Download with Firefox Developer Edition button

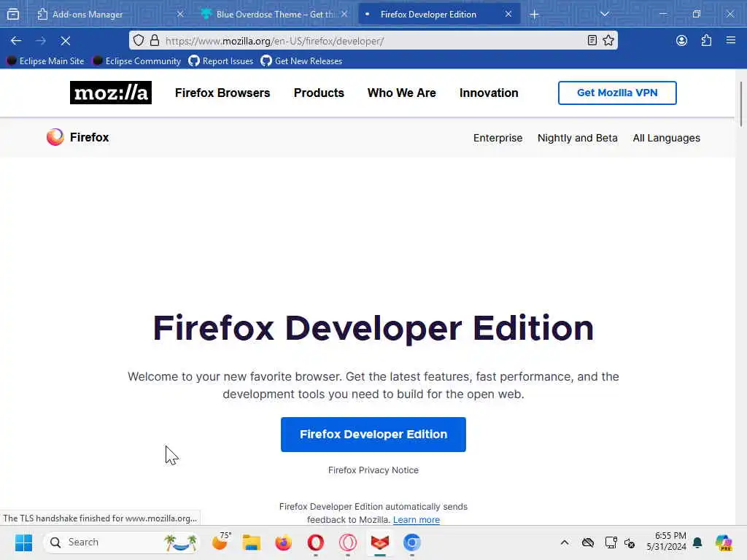[373, 435]
